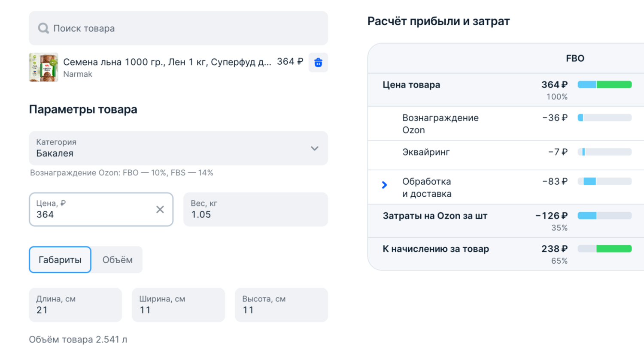Switch to the Габариты tab
The height and width of the screenshot is (358, 644).
pyautogui.click(x=60, y=260)
